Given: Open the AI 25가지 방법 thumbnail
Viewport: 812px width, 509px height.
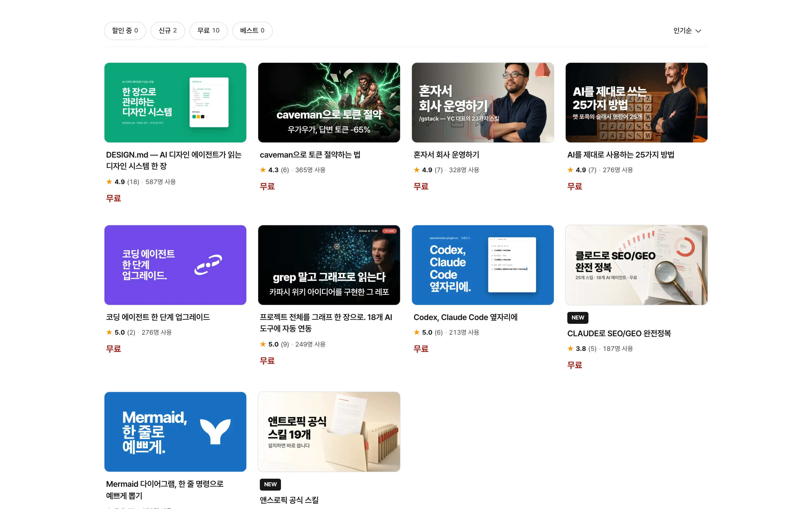Looking at the screenshot, I should 636,102.
